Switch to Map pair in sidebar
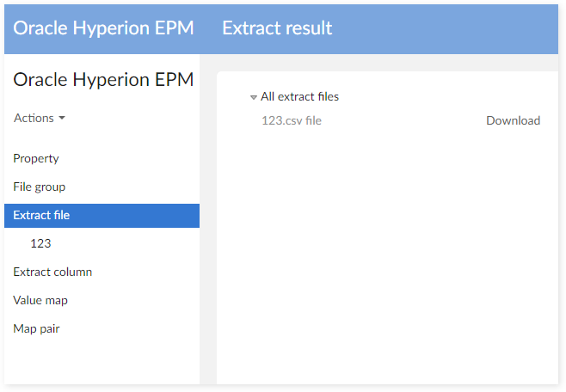The height and width of the screenshot is (392, 566). 36,328
